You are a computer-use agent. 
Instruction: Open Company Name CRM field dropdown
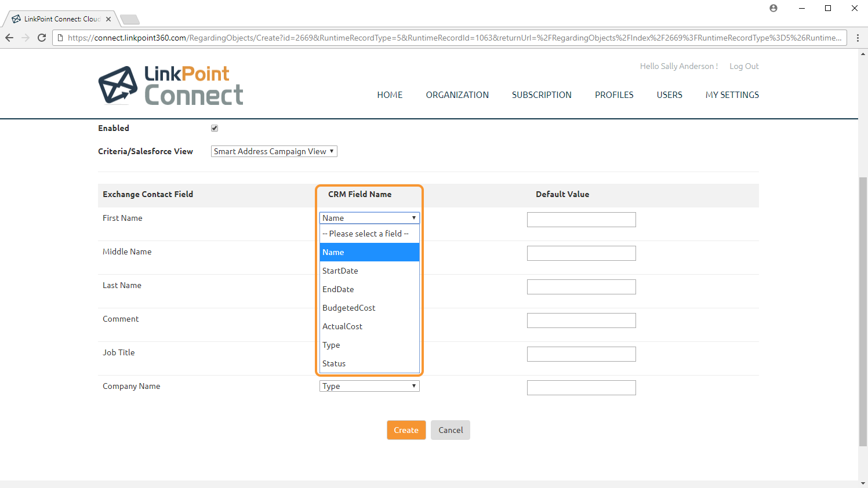click(369, 386)
